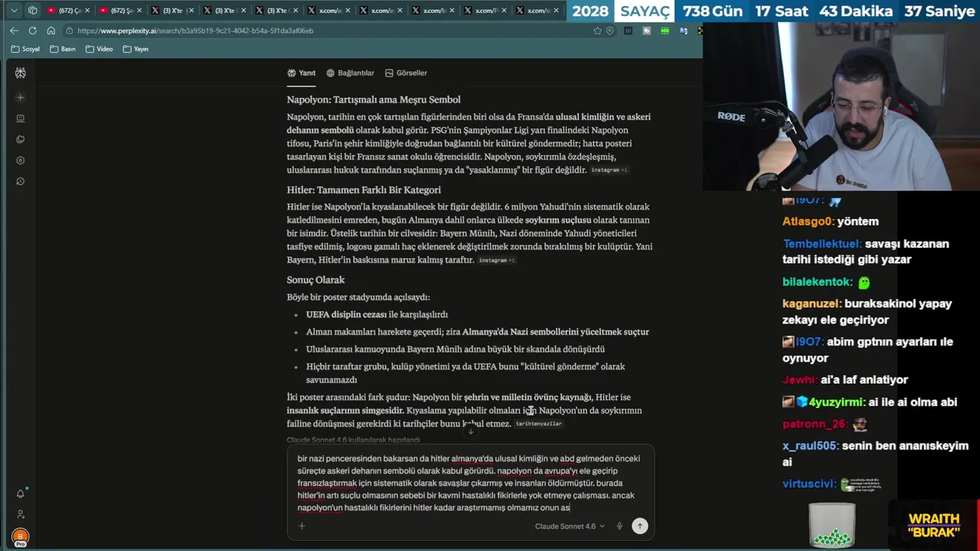980x551 pixels.
Task: Open the instagram +1 citation under Hitler section
Action: pyautogui.click(x=496, y=260)
